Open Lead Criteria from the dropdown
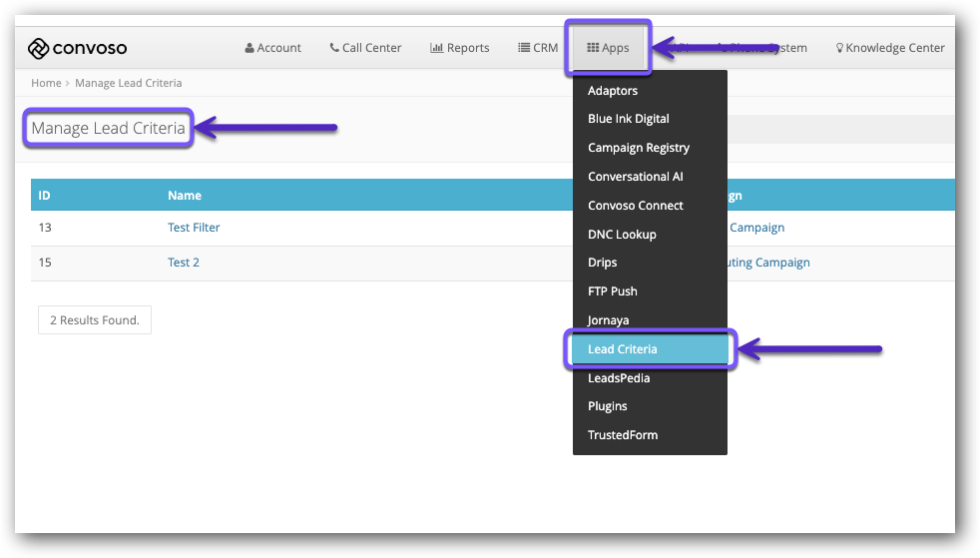Viewport: 980px width, 558px height. pos(650,348)
